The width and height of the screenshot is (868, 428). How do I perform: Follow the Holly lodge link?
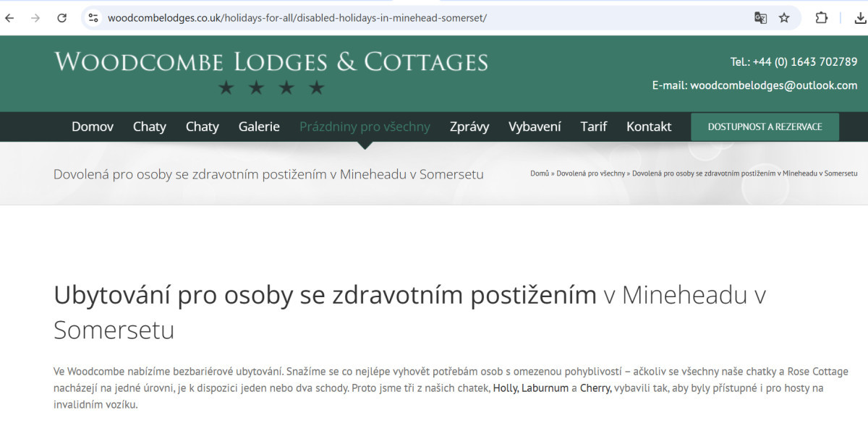[x=505, y=388]
